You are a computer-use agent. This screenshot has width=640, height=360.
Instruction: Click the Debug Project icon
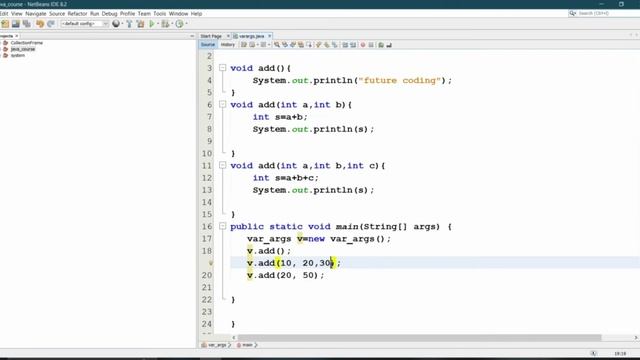pos(165,24)
